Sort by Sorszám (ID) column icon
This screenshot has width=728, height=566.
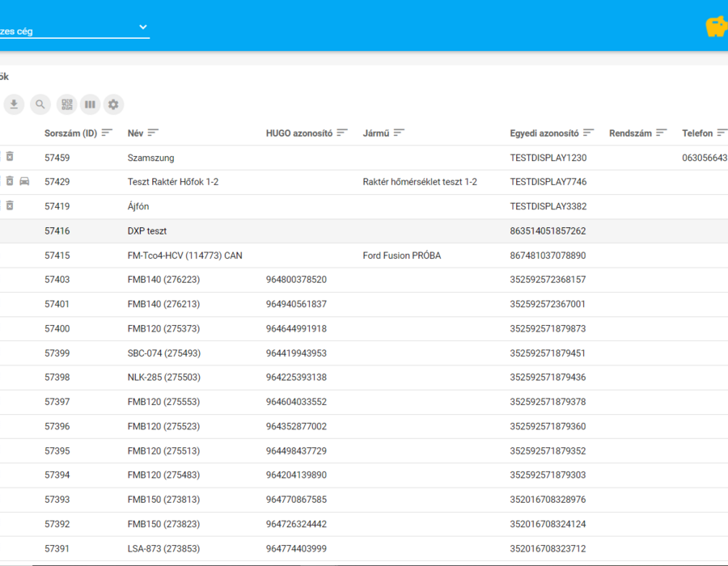[x=107, y=133]
